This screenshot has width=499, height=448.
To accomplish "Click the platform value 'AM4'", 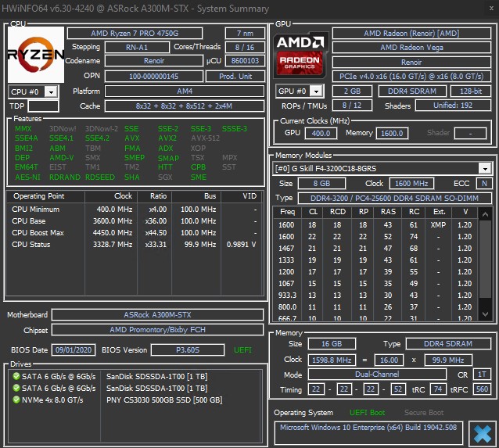I will point(185,91).
